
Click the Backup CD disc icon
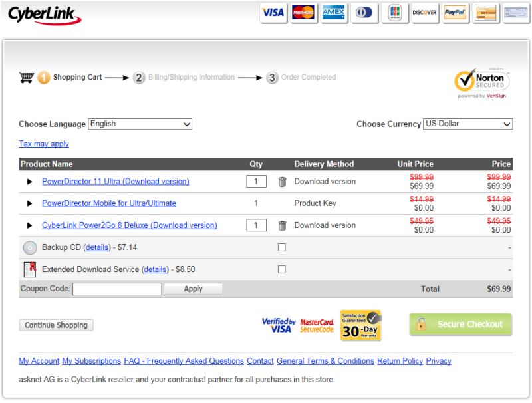(x=30, y=248)
